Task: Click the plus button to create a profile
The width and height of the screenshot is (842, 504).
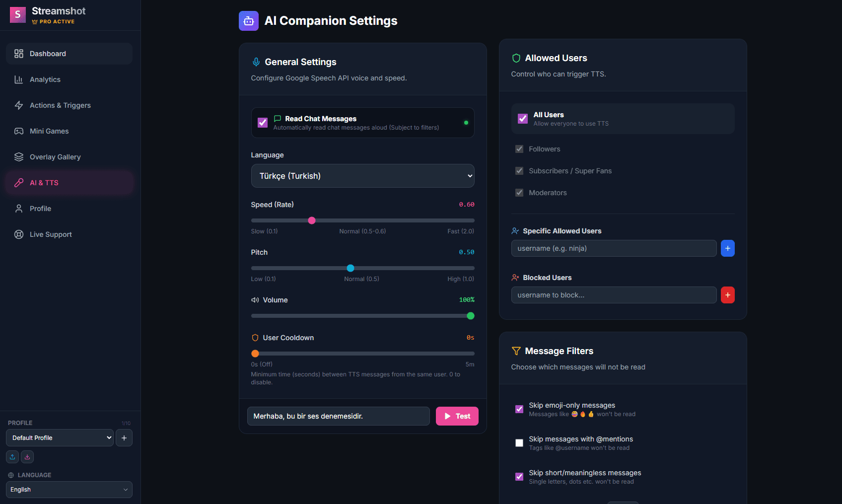Action: tap(124, 437)
